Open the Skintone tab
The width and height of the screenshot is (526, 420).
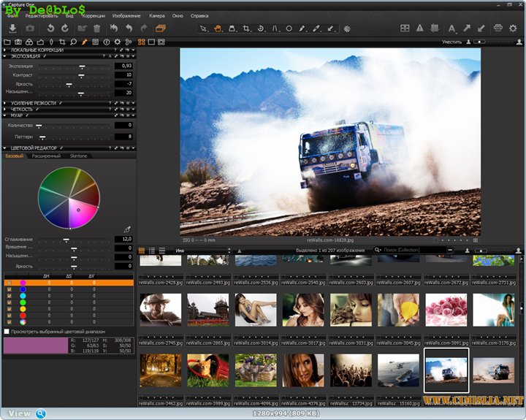(x=78, y=156)
